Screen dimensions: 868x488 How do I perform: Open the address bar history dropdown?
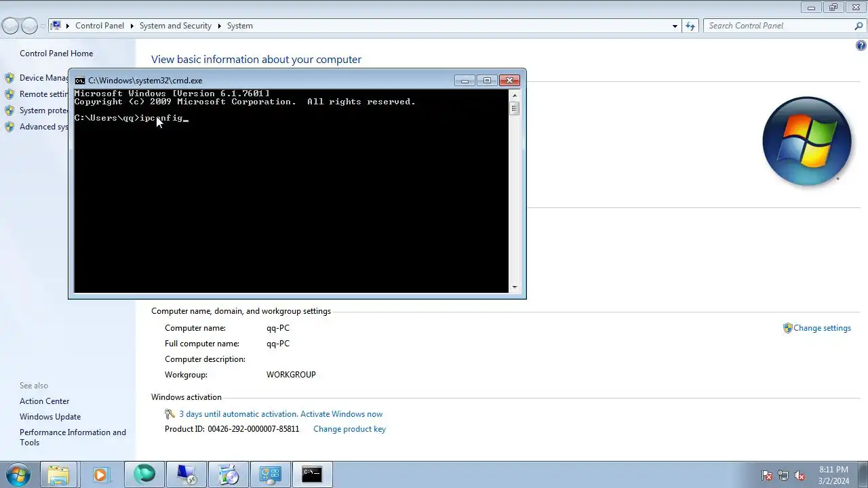675,26
